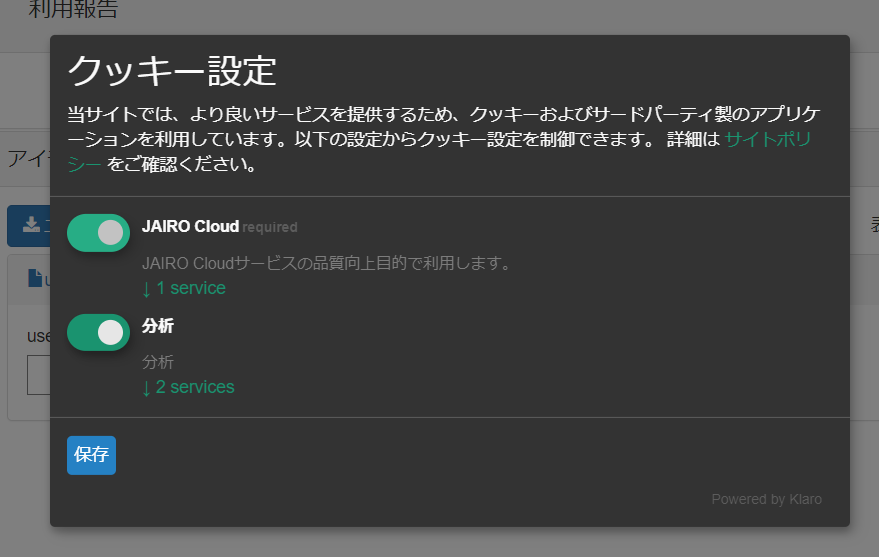Click the grey 分析 description text
This screenshot has width=879, height=557.
point(158,362)
